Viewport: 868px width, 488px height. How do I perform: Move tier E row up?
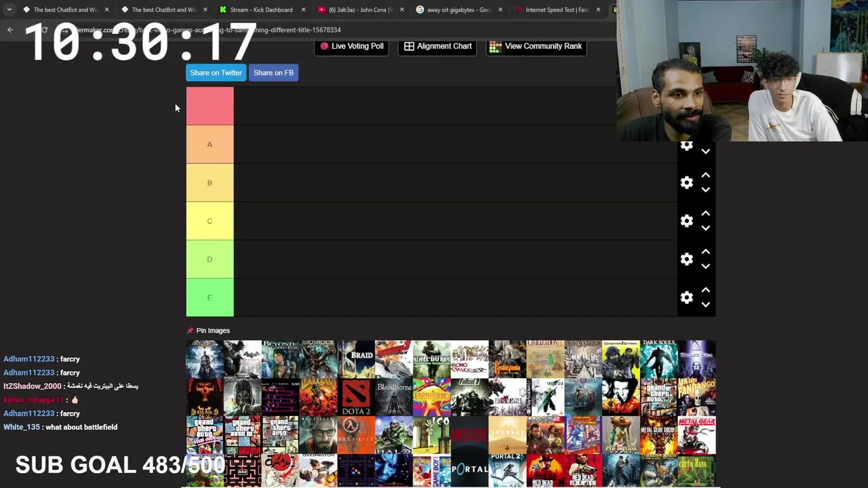(706, 289)
